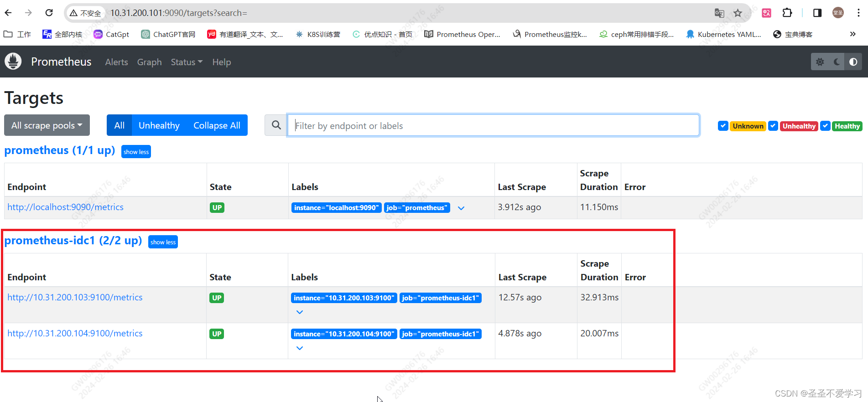Click the instance="10.31.200.103:9100" label
Viewport: 868px width, 402px height.
[x=344, y=298]
